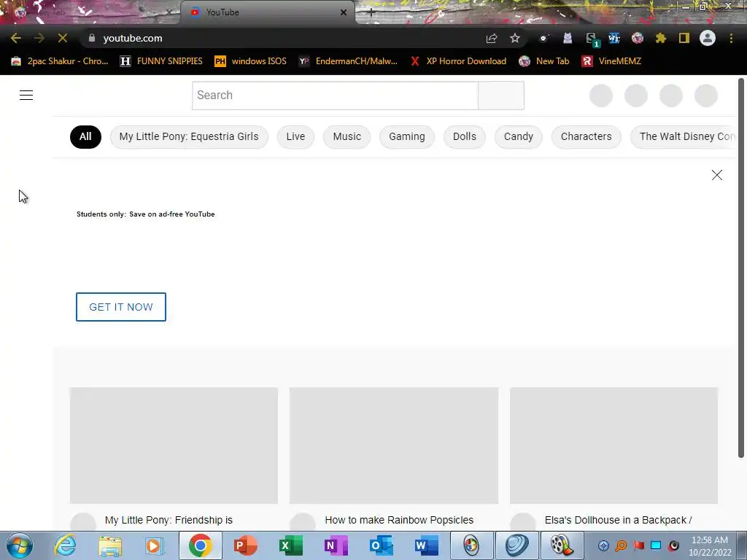747x560 pixels.
Task: Launch Outlook from taskbar
Action: tap(381, 545)
